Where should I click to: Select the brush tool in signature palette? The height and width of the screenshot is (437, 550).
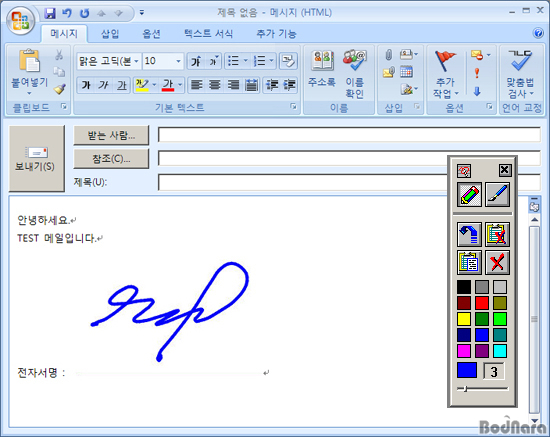tap(497, 194)
